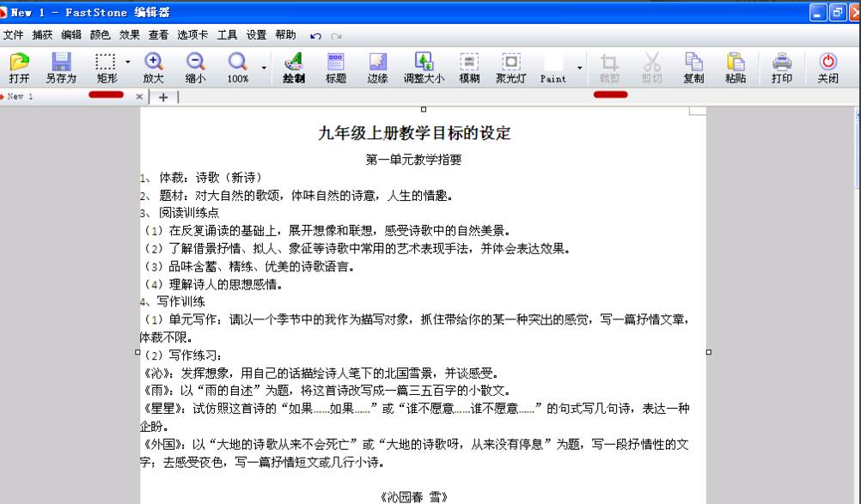
Task: Expand the zoom level dropdown arrow beside 100%
Action: [264, 68]
